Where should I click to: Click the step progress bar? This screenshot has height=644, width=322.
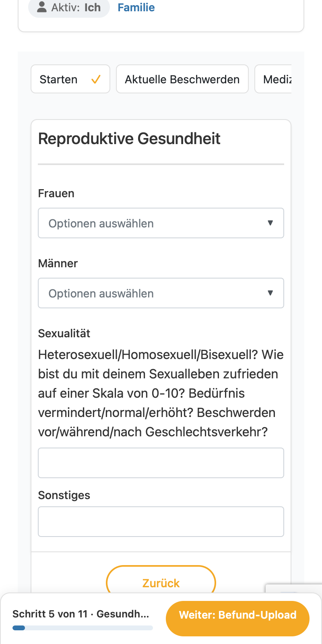click(x=83, y=628)
